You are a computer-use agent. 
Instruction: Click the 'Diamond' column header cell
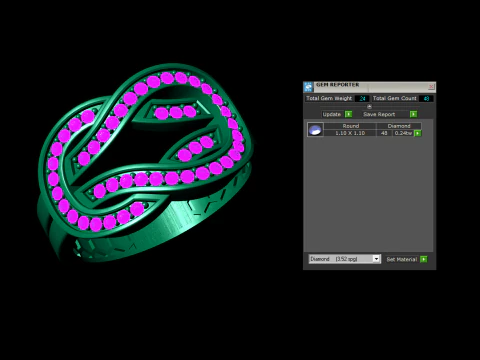coord(399,126)
